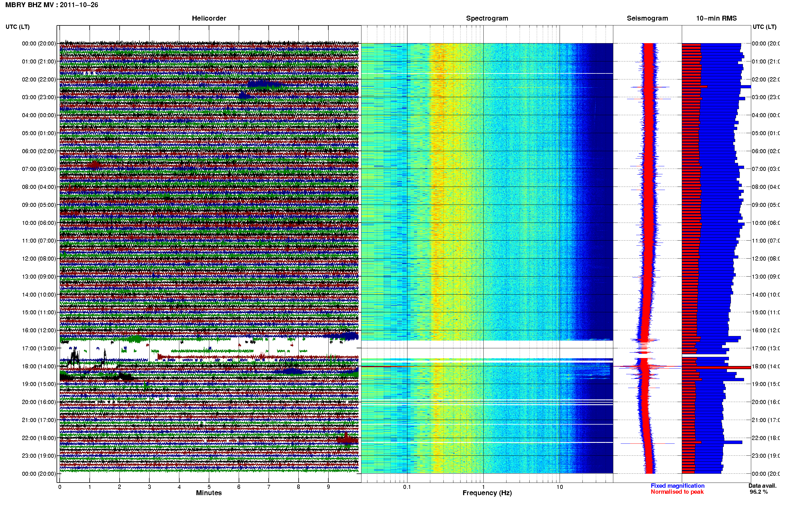Select left time label '17:00 (13:00)'

point(39,348)
